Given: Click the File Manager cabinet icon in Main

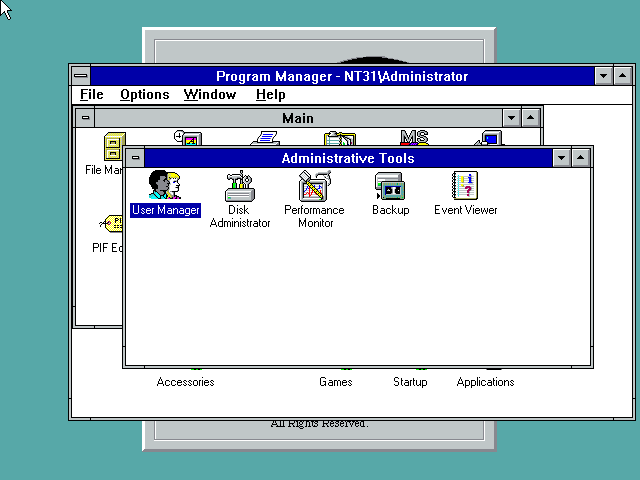Looking at the screenshot, I should click(x=114, y=146).
